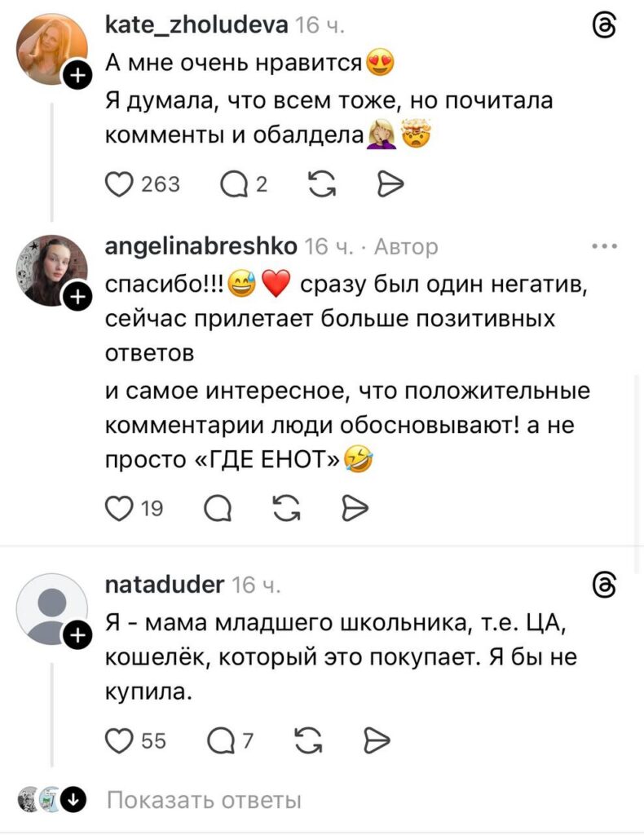Open more options for angelinabreshko's reply
This screenshot has width=644, height=835.
[x=606, y=245]
